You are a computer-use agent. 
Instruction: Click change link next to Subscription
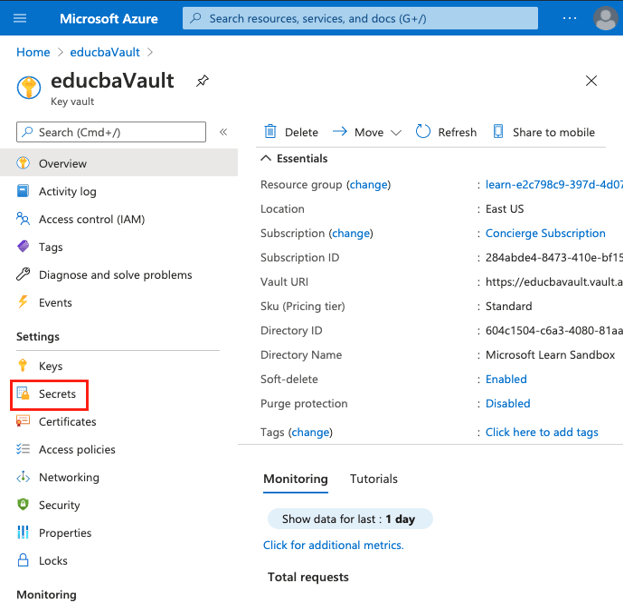(351, 233)
